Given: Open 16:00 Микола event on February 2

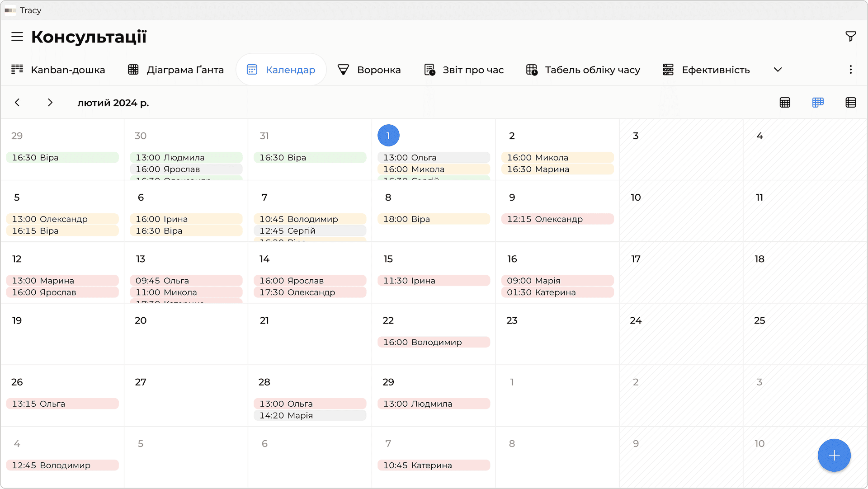Looking at the screenshot, I should coord(557,157).
